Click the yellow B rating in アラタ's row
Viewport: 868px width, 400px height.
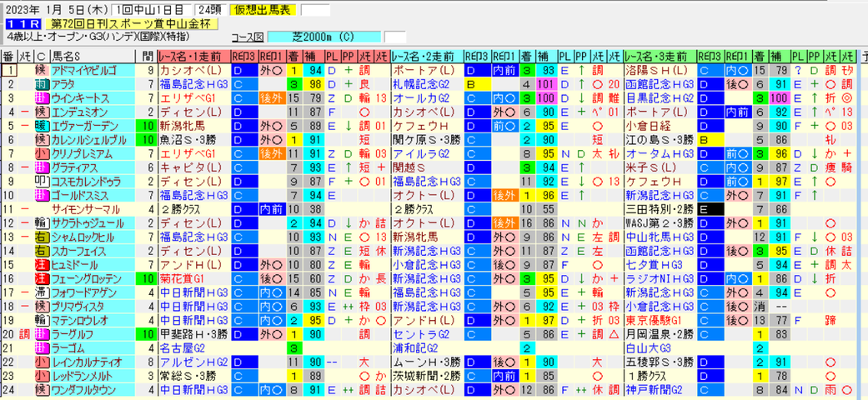coord(477,84)
